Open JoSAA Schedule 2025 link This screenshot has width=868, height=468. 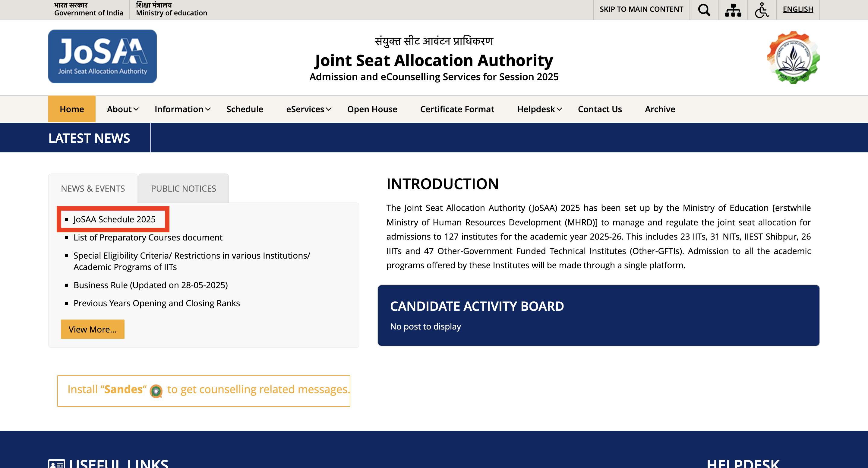coord(114,219)
